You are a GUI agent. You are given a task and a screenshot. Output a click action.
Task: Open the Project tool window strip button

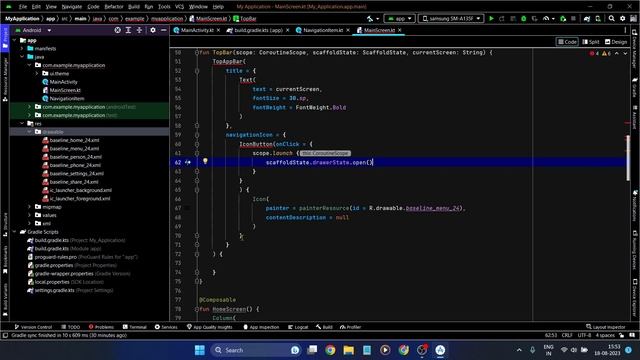coord(5,38)
